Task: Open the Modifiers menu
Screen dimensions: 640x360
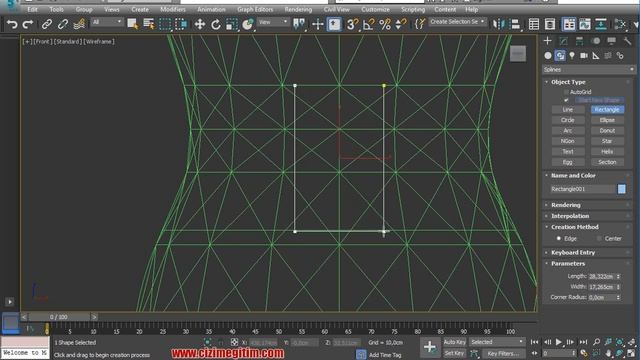Action: tap(173, 9)
